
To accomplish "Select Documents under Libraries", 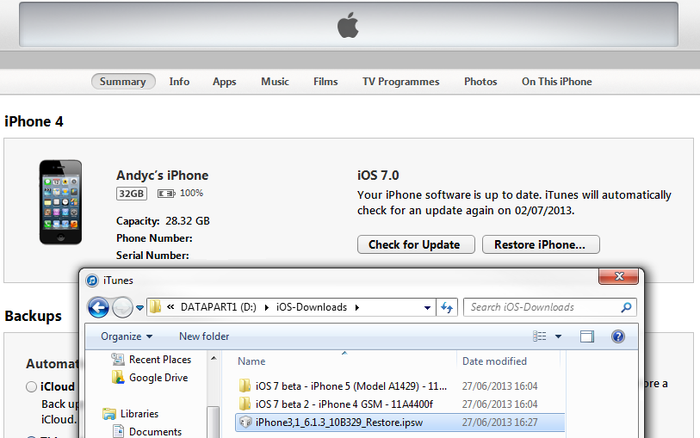I will [x=155, y=432].
